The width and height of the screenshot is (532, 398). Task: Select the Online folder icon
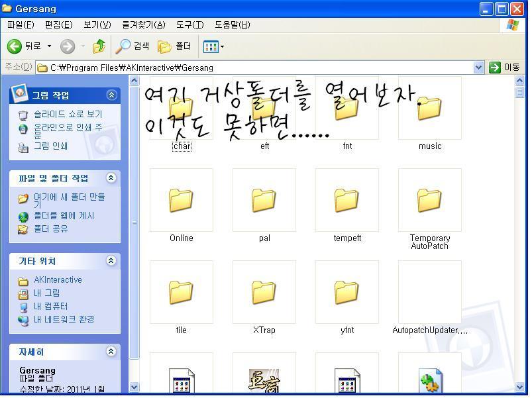[x=181, y=200]
